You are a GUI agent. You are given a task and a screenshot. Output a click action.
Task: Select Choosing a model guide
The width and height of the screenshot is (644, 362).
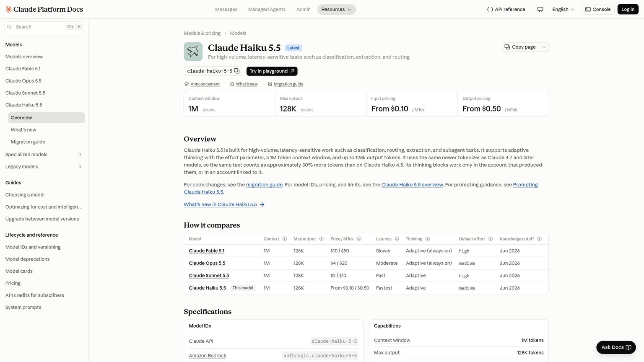25,195
